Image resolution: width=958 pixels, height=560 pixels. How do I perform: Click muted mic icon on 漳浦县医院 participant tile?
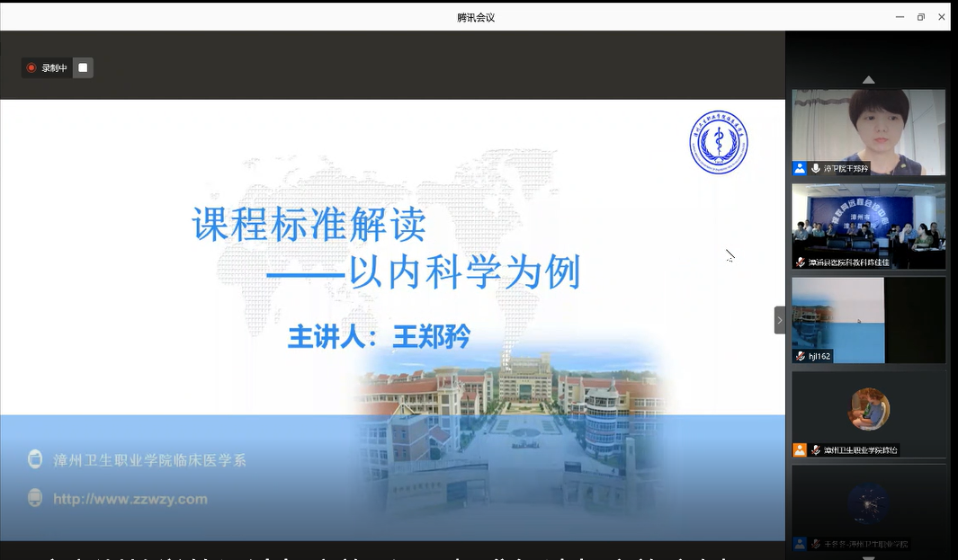(800, 262)
